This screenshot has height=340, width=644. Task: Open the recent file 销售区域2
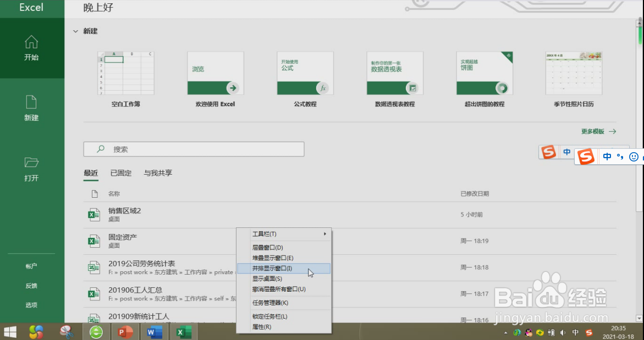click(x=350, y=215)
